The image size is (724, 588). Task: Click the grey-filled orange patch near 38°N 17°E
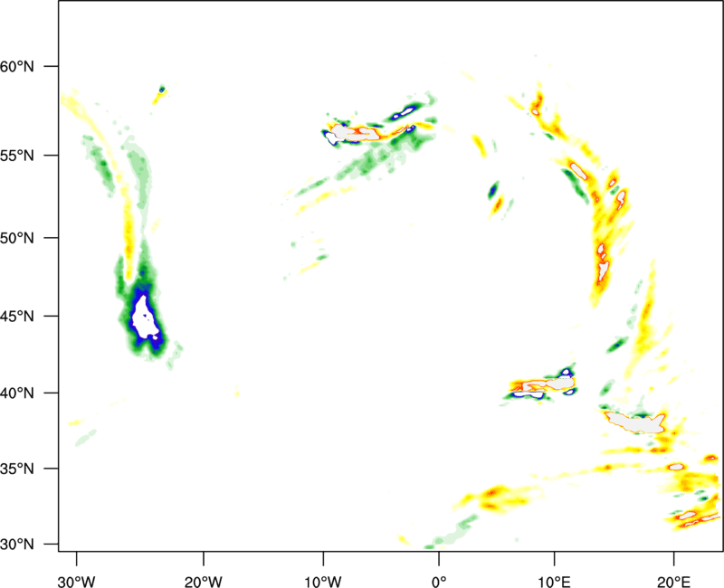pyautogui.click(x=637, y=422)
